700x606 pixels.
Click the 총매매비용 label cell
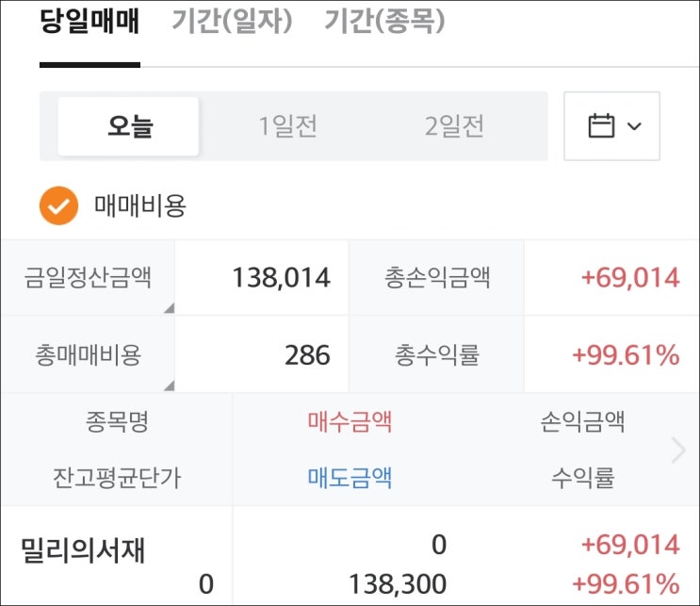coord(88,355)
